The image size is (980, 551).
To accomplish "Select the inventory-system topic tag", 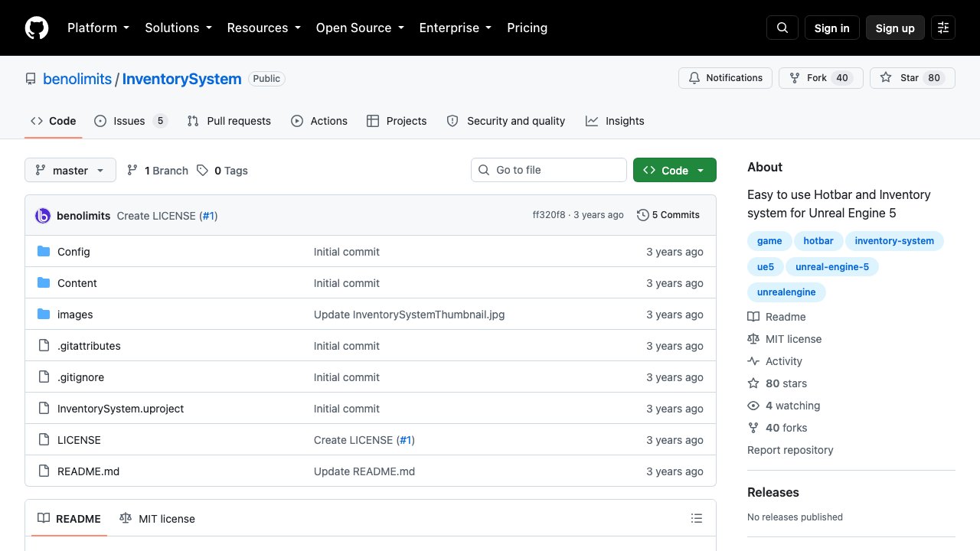I will coord(894,241).
